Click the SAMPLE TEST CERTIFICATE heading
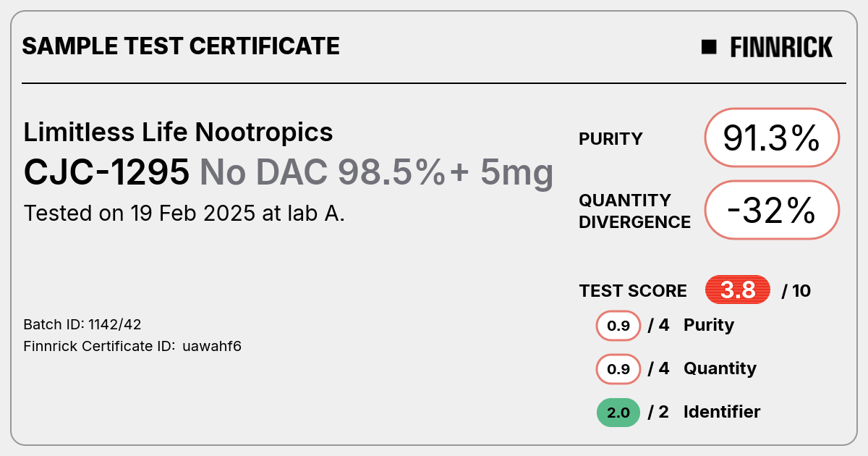Viewport: 868px width, 456px height. 181,46
